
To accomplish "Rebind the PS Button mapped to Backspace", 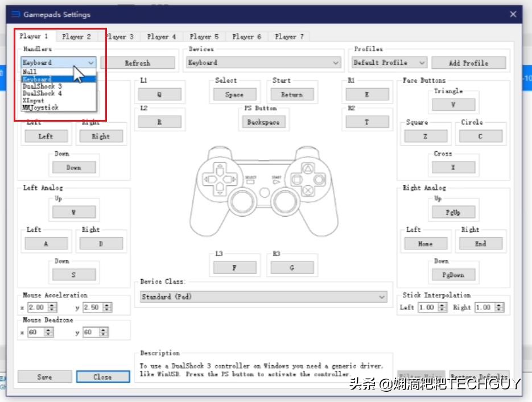I will click(263, 121).
